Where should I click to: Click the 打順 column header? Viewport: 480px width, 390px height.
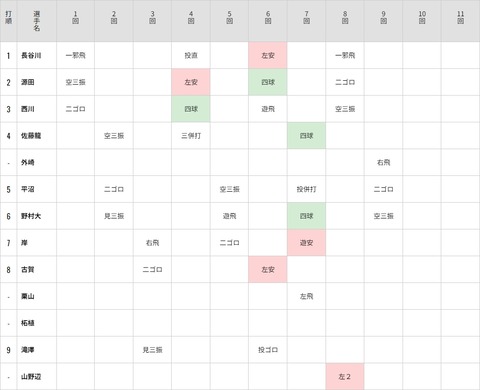(x=8, y=17)
